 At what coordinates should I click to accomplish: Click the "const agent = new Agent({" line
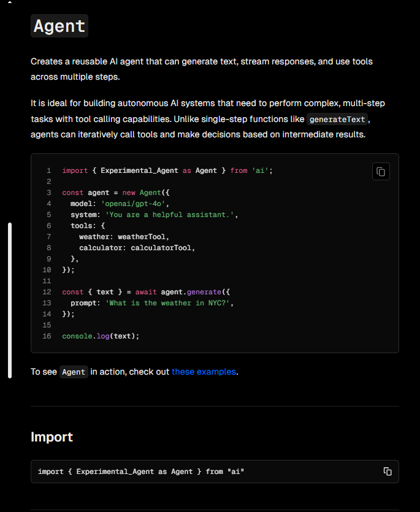pyautogui.click(x=111, y=193)
